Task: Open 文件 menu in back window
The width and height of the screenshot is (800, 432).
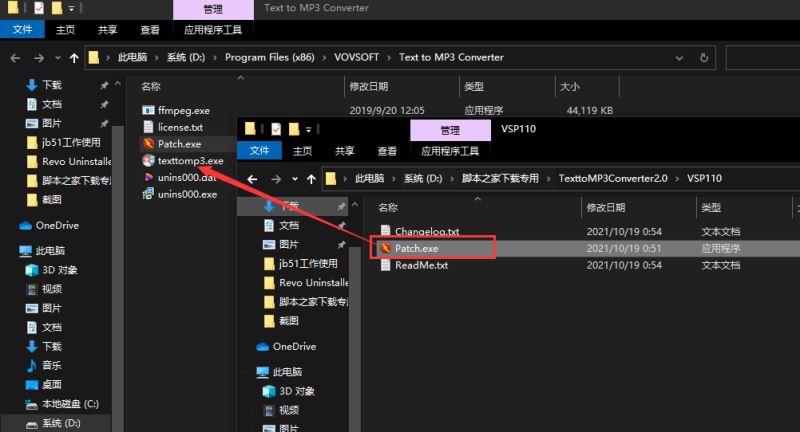Action: pyautogui.click(x=22, y=30)
